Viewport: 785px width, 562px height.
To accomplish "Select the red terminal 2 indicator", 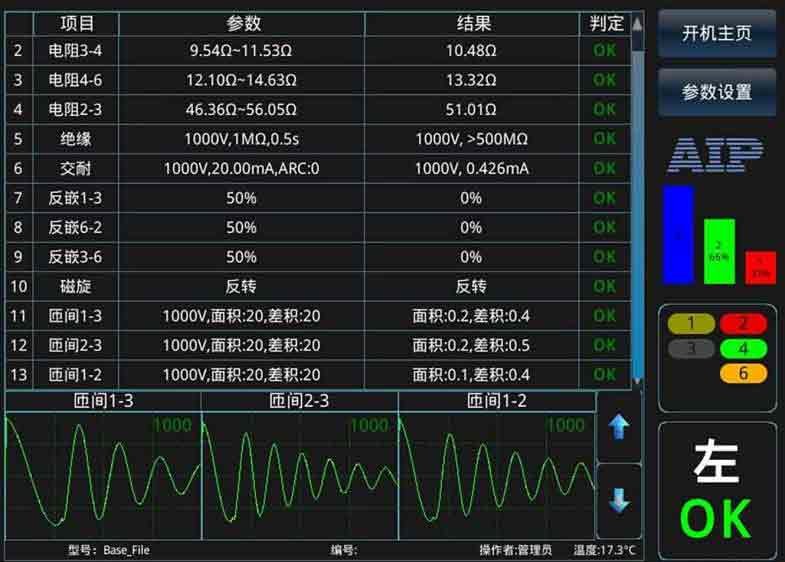I will point(743,324).
